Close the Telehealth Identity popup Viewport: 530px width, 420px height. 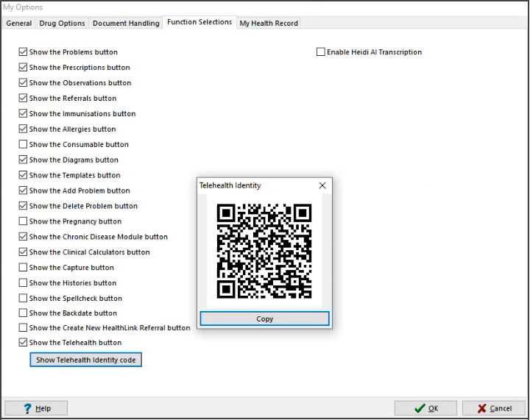pyautogui.click(x=322, y=185)
